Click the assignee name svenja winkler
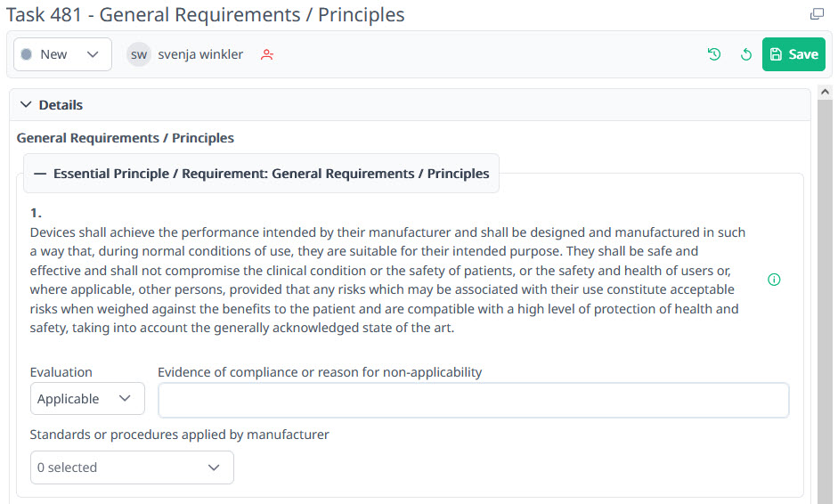838x504 pixels. coord(200,54)
